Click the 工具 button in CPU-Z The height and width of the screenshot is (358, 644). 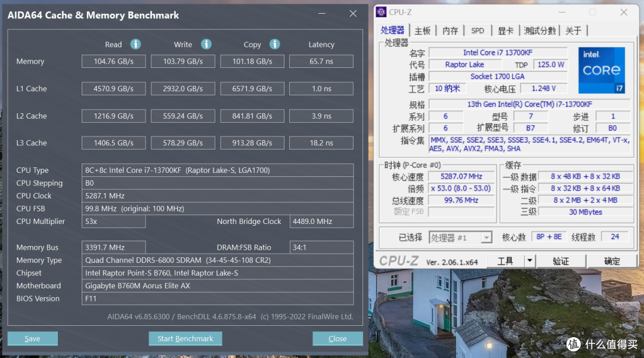click(506, 261)
